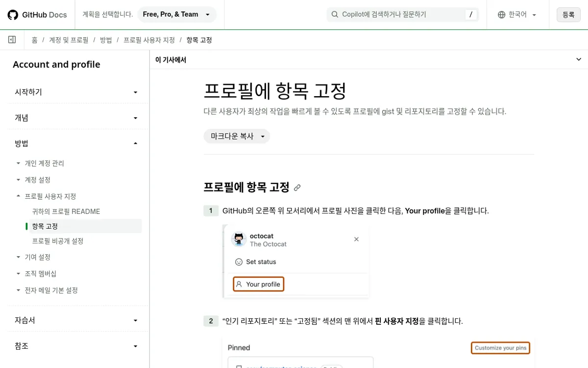Click the GitHub octocat logo icon

tap(13, 15)
